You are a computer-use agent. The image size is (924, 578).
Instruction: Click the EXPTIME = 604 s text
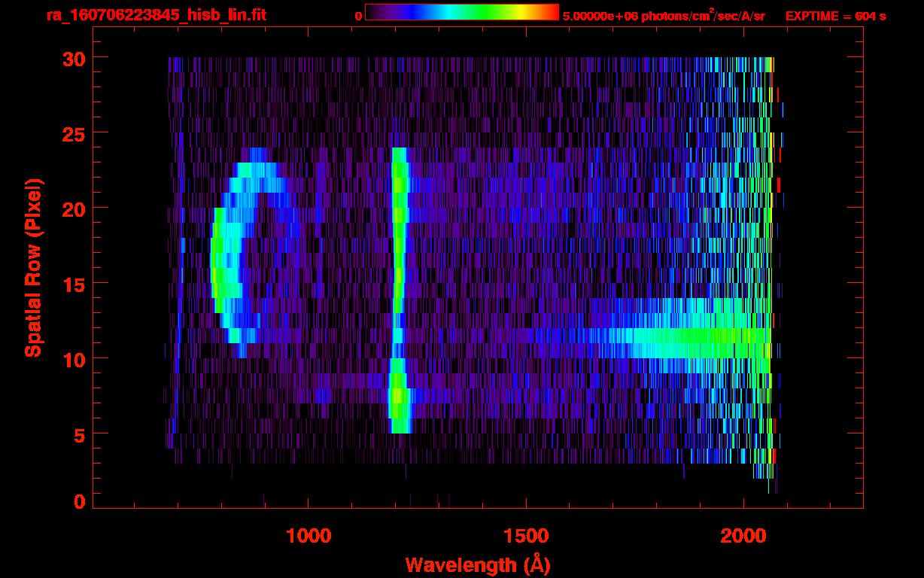[835, 16]
